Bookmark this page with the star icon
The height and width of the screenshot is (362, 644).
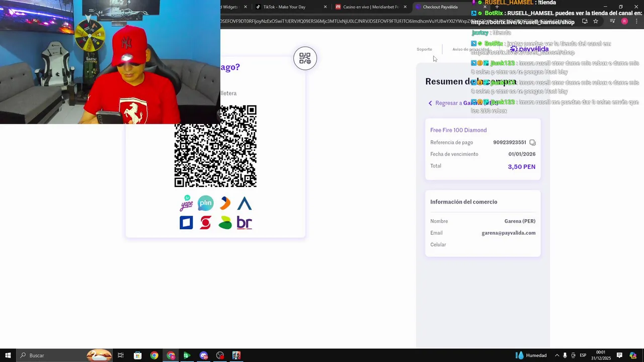pyautogui.click(x=596, y=21)
